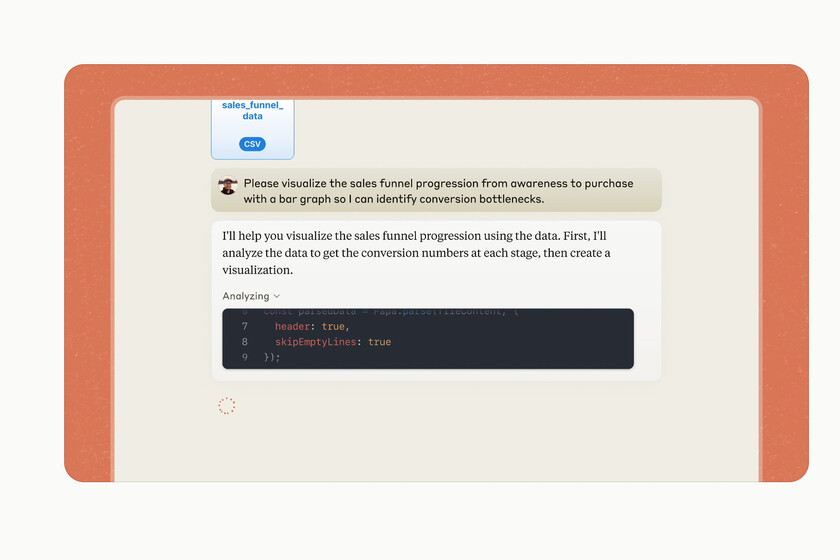The image size is (840, 560).
Task: Expand the Analyzing chevron arrow
Action: coord(277,296)
